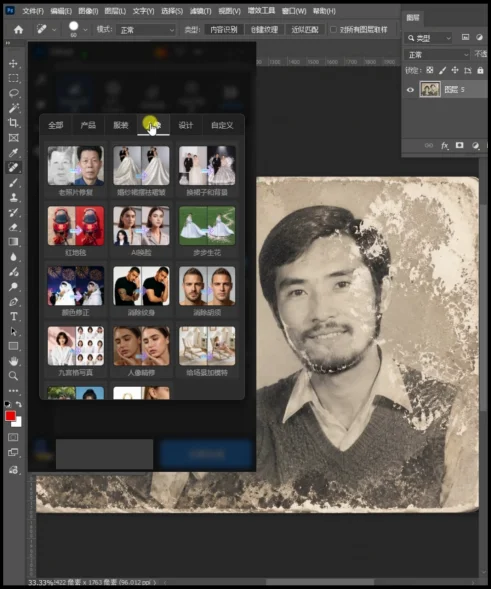Switch to the 服装 category tab
This screenshot has width=492, height=589.
[121, 125]
